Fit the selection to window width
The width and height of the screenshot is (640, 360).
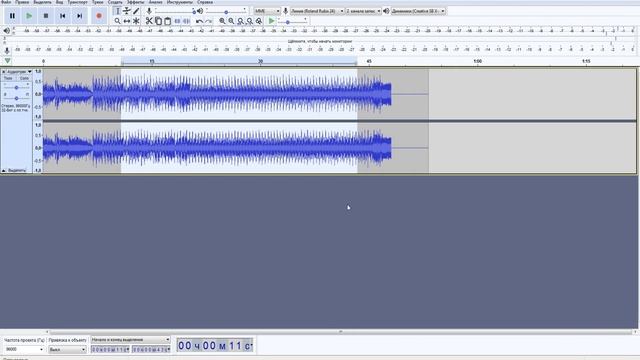click(x=240, y=21)
